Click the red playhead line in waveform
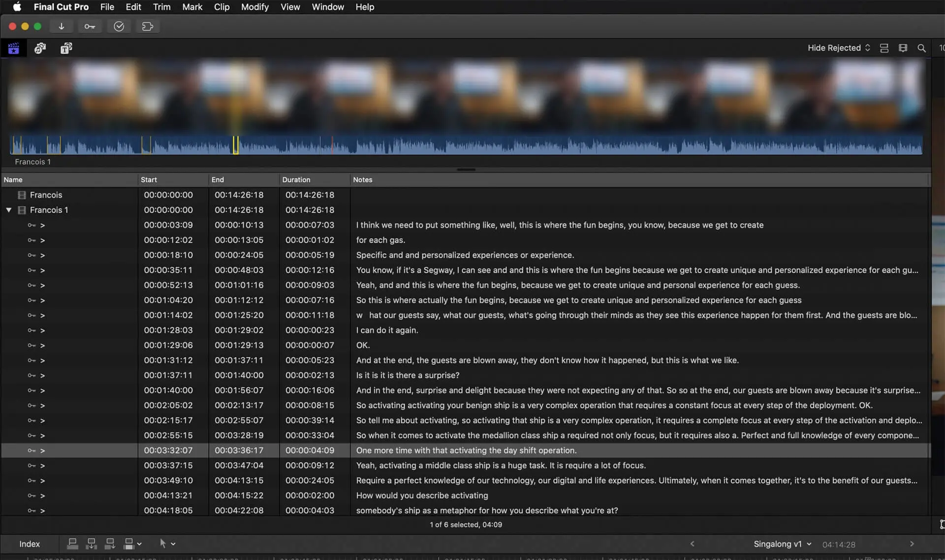The height and width of the screenshot is (560, 945). [332, 145]
